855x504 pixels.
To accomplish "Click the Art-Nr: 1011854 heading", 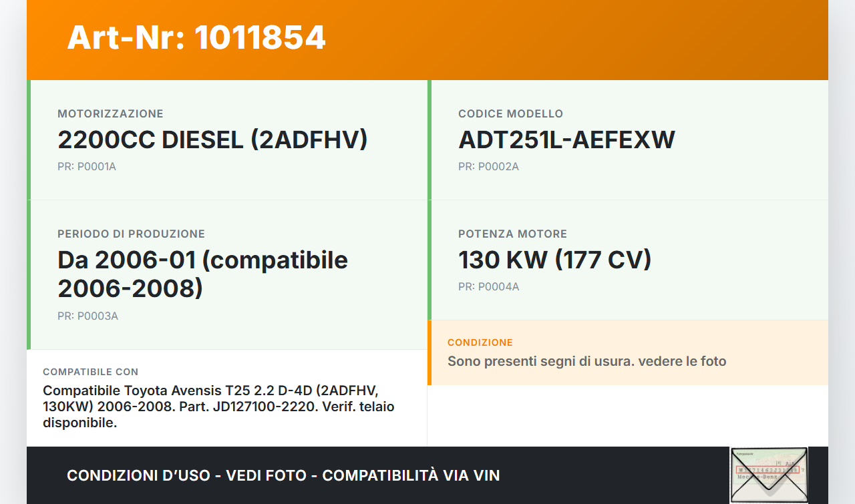I will (196, 37).
